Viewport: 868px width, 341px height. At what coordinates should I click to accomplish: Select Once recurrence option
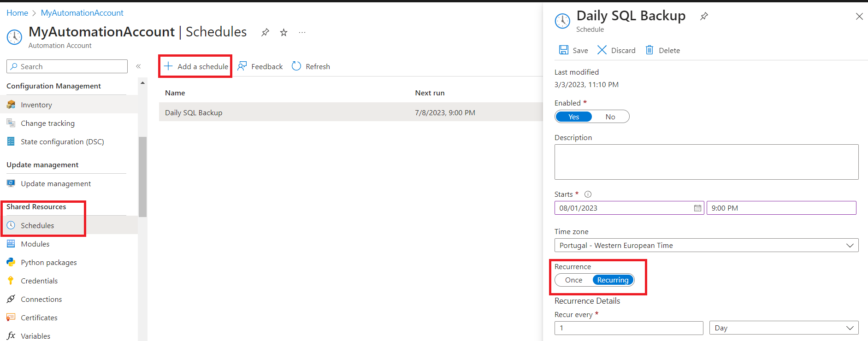pos(574,280)
